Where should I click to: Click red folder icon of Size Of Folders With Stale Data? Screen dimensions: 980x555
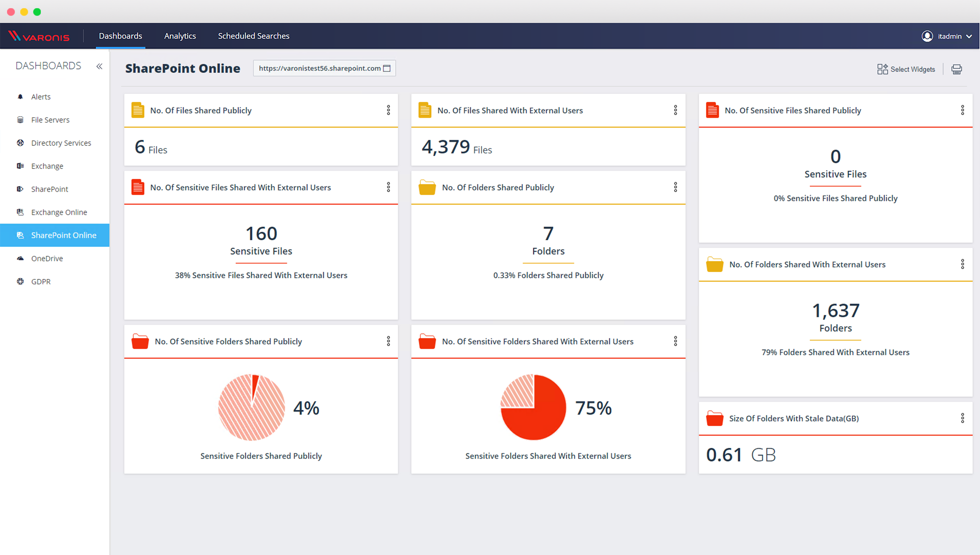[714, 419]
